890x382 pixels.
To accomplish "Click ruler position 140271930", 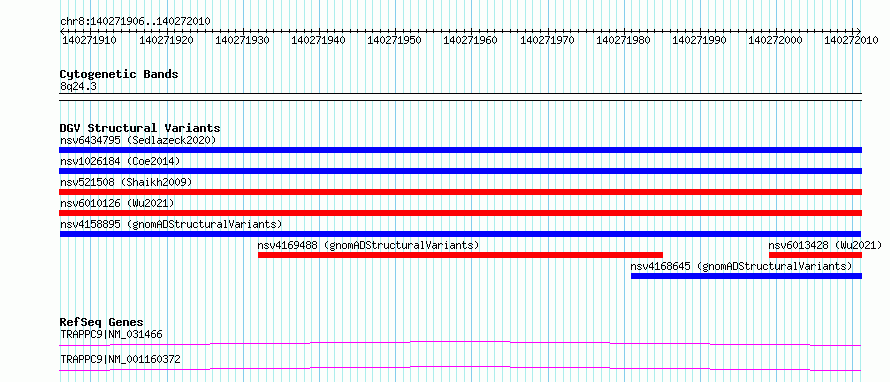I will (x=242, y=40).
